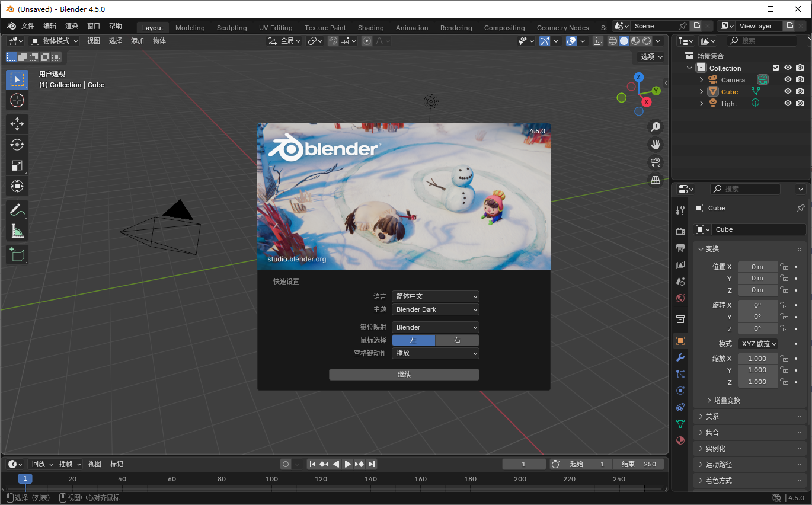The width and height of the screenshot is (812, 505).
Task: Choose the Rotate tool
Action: click(17, 145)
